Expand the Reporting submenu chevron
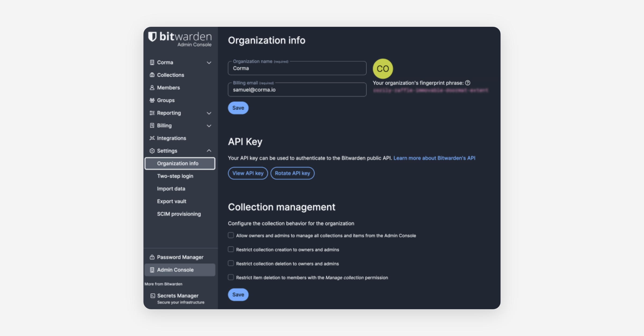 pos(209,113)
